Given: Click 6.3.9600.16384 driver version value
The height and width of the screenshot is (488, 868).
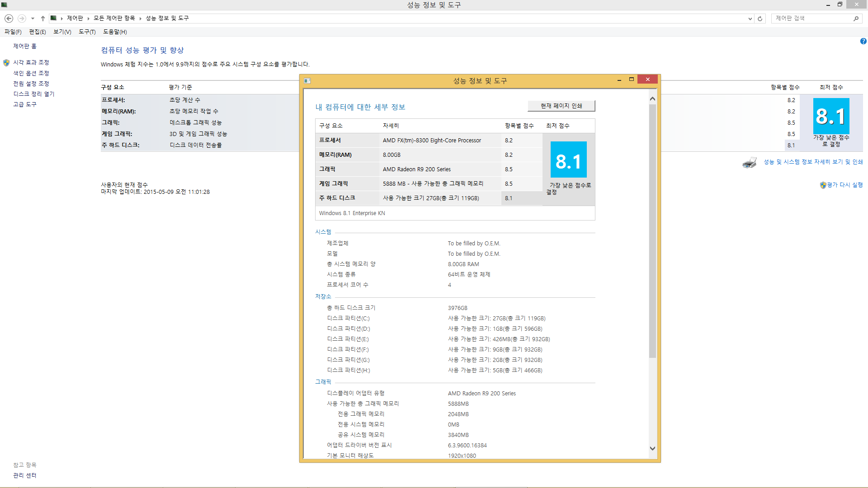Looking at the screenshot, I should pyautogui.click(x=467, y=446).
